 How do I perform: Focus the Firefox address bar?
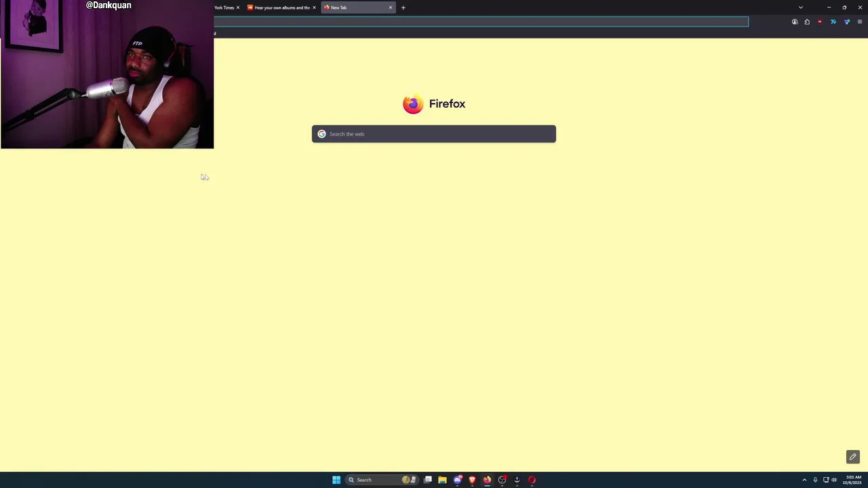(481, 22)
